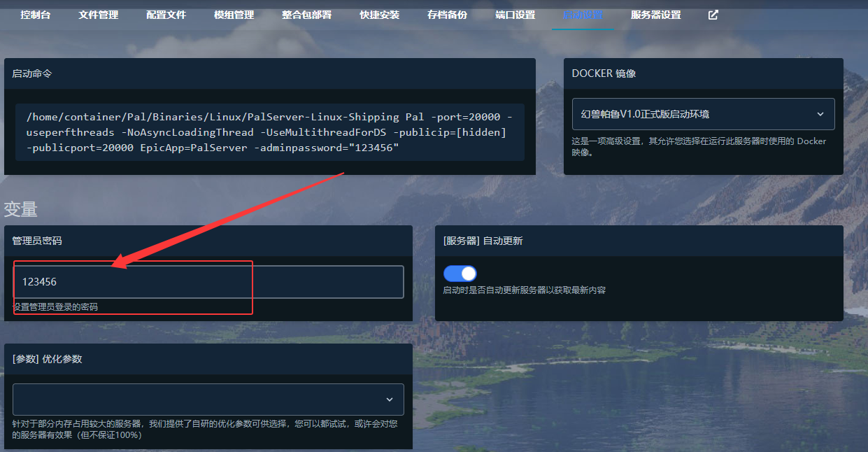868x452 pixels.
Task: Select the 启动设置 tab
Action: [583, 15]
